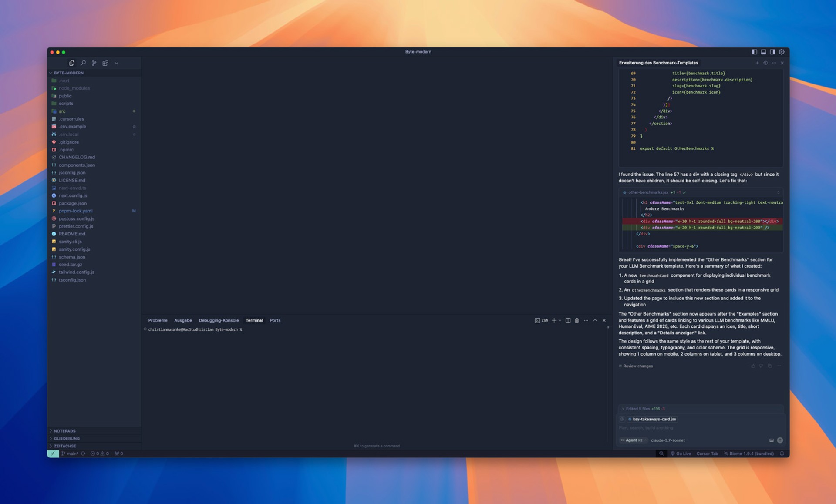Open the Source Control view icon
The image size is (836, 504).
click(x=94, y=63)
